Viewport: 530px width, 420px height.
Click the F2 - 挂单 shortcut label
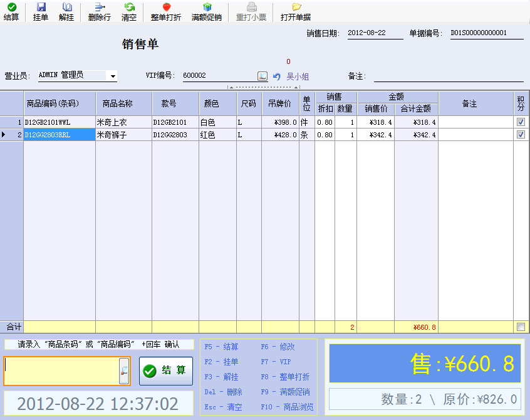pyautogui.click(x=221, y=362)
